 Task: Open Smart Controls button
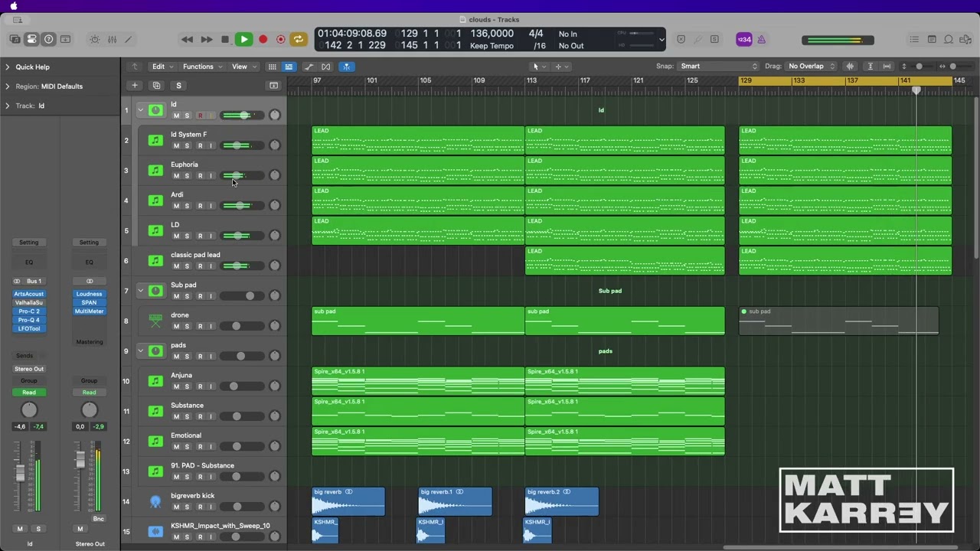(x=95, y=39)
